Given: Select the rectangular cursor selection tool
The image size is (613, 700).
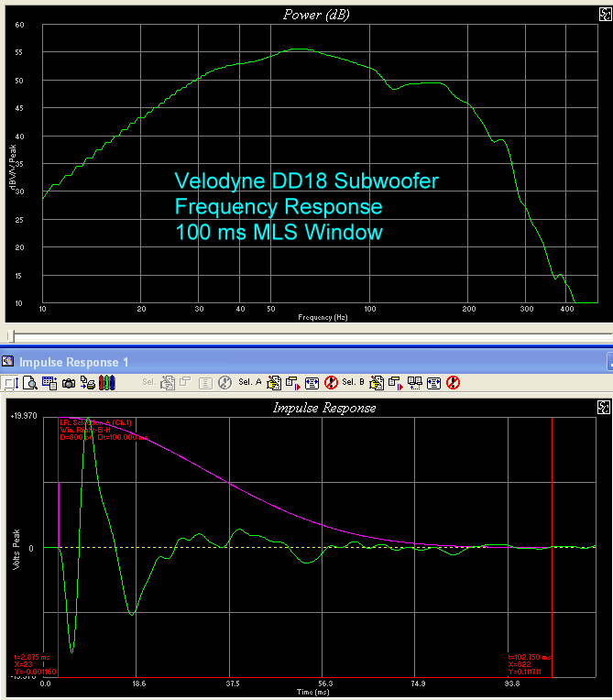Looking at the screenshot, I should click(9, 382).
